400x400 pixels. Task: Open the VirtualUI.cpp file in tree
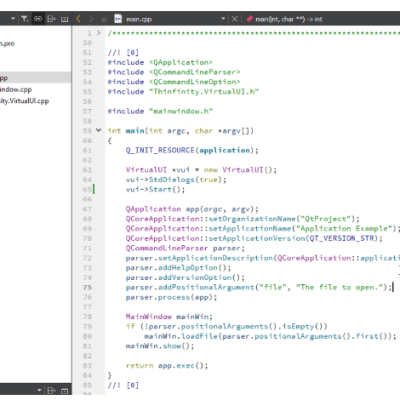tap(24, 101)
